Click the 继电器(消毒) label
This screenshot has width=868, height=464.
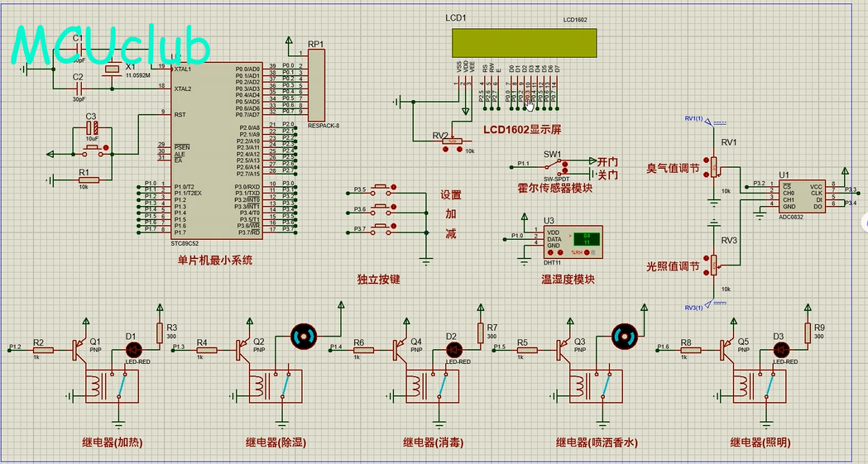pos(433,442)
